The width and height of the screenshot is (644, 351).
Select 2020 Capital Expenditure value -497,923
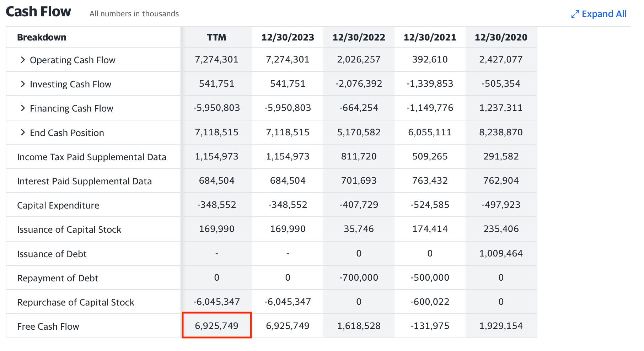click(x=501, y=205)
